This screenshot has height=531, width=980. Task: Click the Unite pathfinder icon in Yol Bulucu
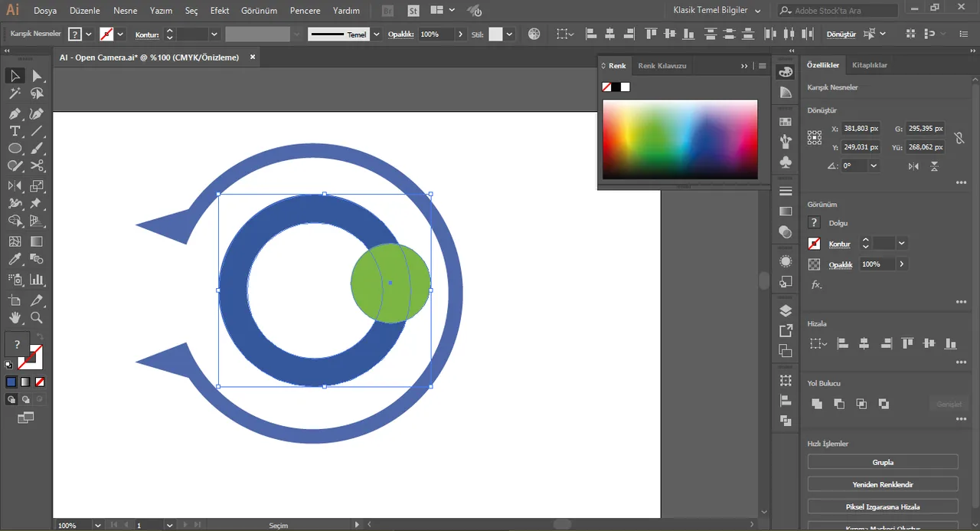[x=817, y=404]
